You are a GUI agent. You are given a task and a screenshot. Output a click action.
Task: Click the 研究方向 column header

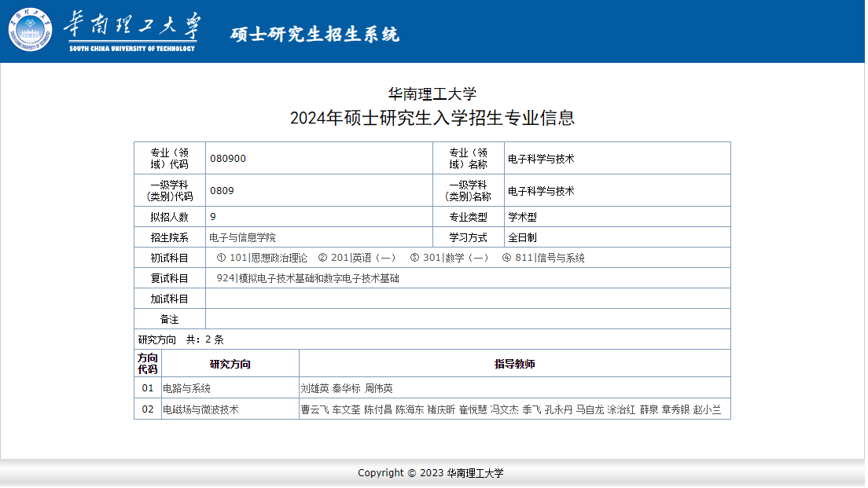click(230, 364)
